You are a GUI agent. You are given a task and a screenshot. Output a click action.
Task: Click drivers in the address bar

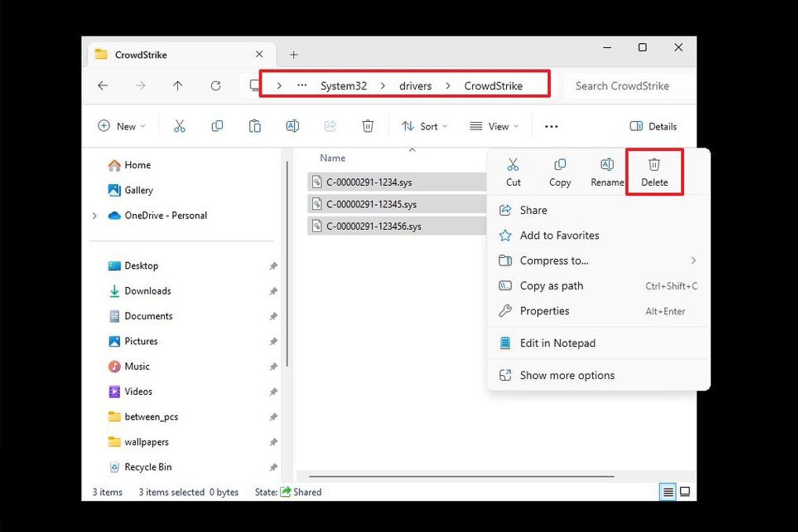coord(415,86)
